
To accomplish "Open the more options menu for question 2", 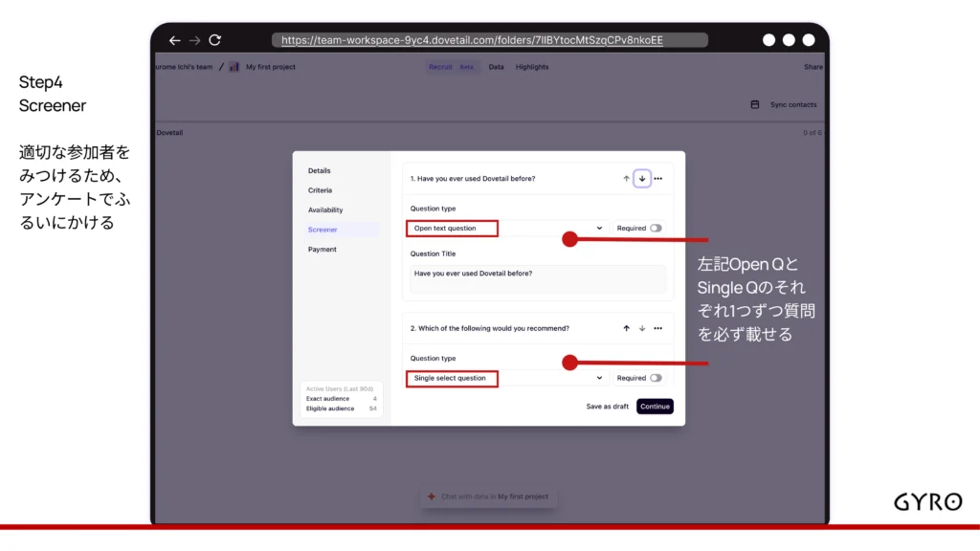I will coord(657,328).
